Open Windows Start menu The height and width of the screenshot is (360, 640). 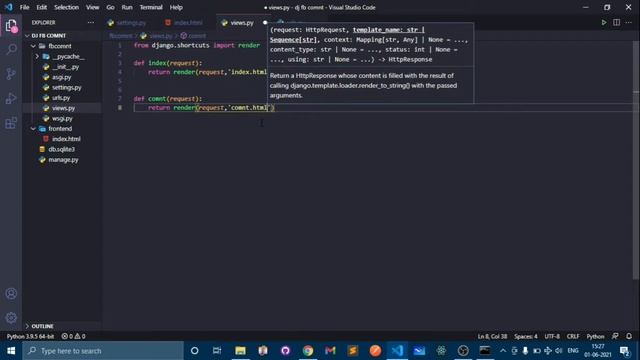pyautogui.click(x=11, y=351)
